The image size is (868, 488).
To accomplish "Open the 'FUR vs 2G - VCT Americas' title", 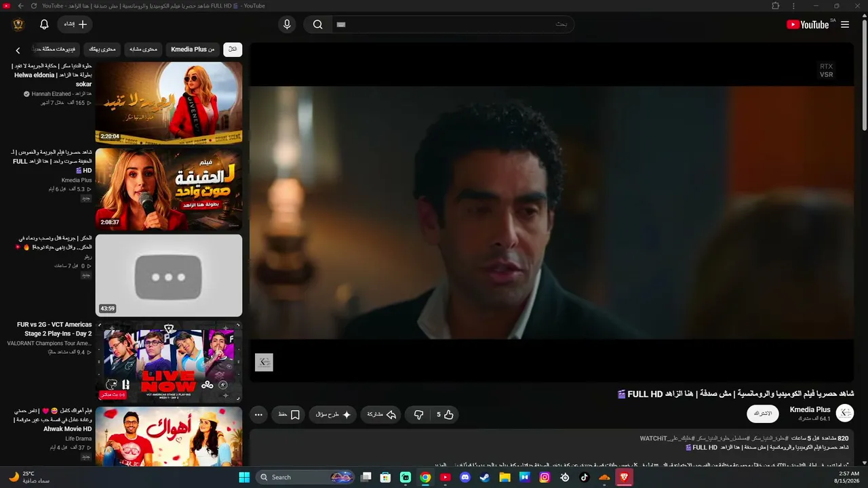I will pyautogui.click(x=54, y=329).
